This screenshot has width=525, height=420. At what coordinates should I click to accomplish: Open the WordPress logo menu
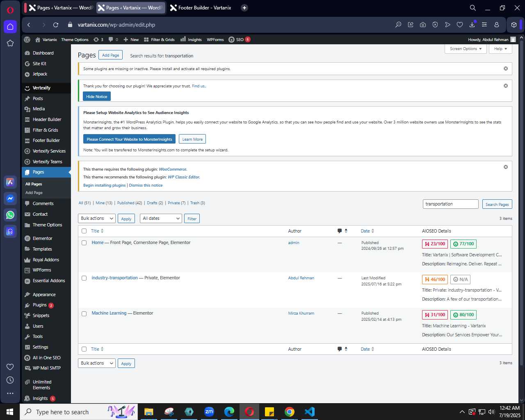[27, 39]
